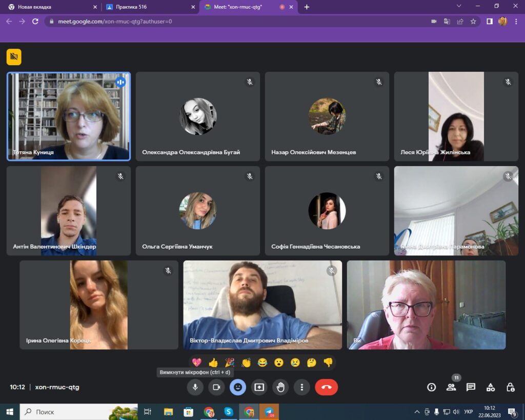Switch to the Практика 516 tab

coord(149,7)
